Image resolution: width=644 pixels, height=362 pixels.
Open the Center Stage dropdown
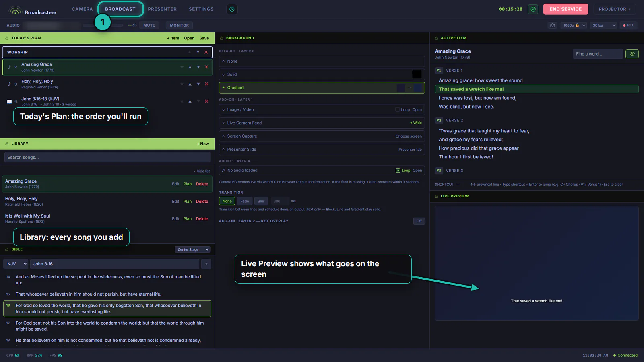(193, 250)
